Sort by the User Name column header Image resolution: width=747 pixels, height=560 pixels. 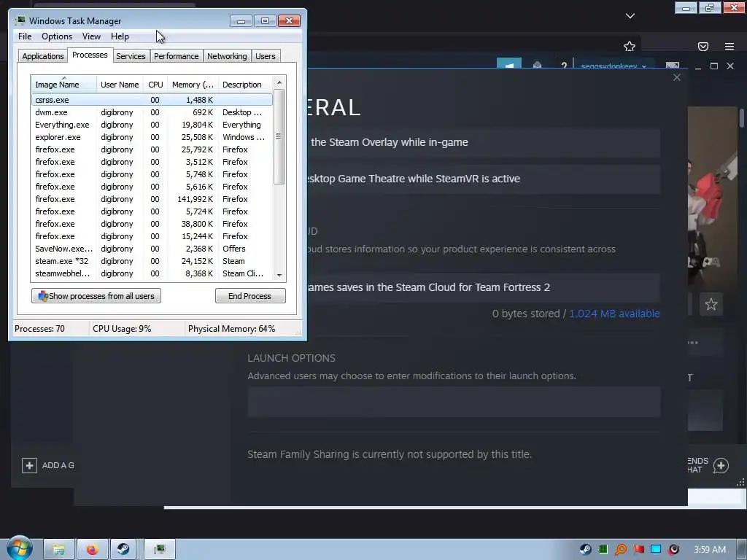[120, 85]
